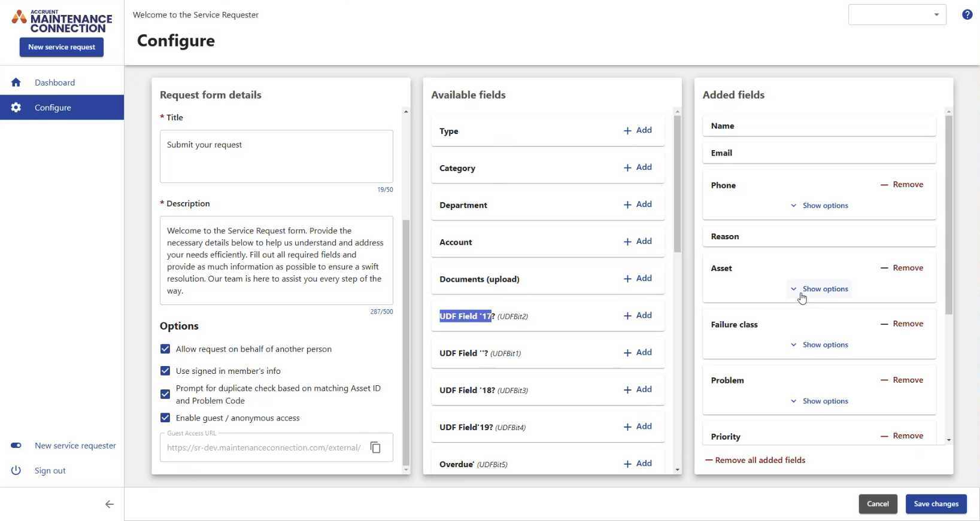This screenshot has height=521, width=980.
Task: Expand Show options under Asset field
Action: [x=819, y=289]
